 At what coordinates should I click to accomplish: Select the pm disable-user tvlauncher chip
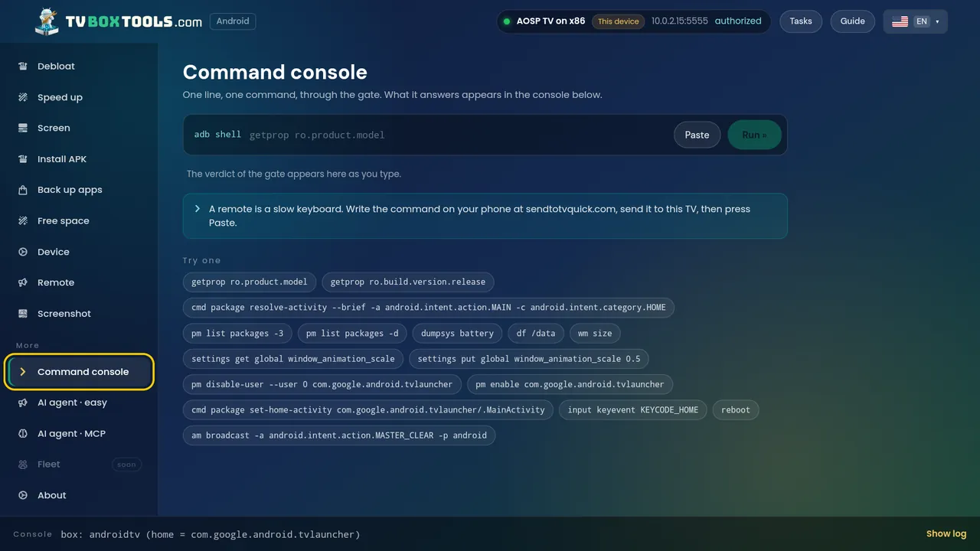[x=322, y=384]
